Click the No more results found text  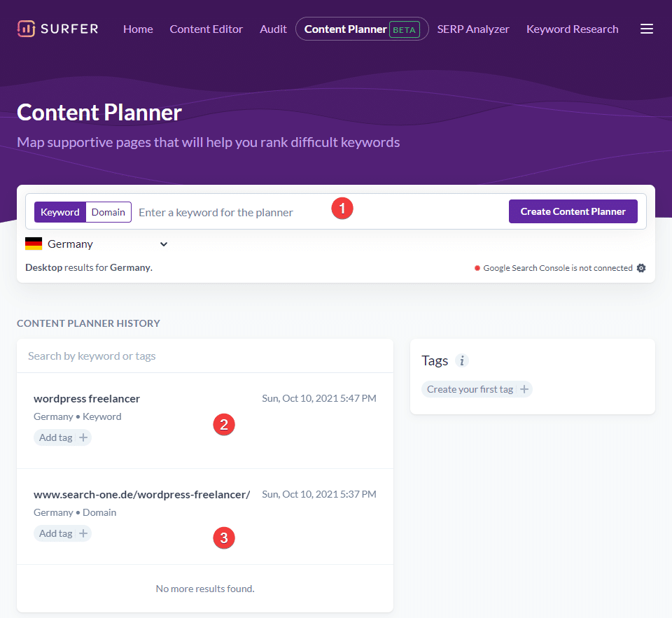point(205,589)
